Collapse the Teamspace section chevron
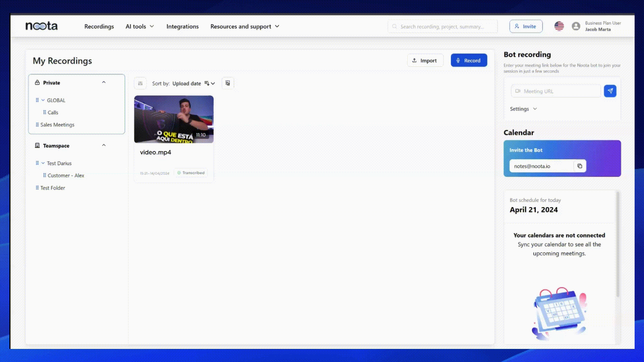644x362 pixels. [104, 145]
